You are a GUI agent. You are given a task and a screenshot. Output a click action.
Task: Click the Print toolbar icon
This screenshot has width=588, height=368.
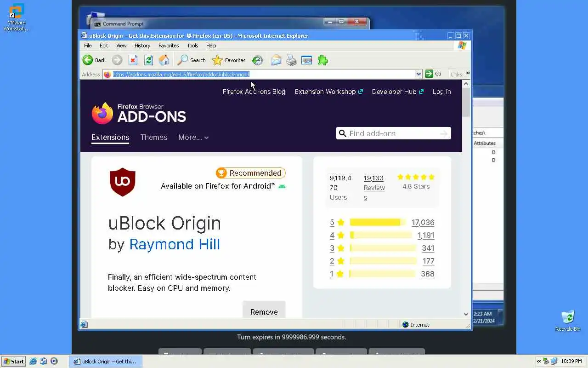point(291,60)
